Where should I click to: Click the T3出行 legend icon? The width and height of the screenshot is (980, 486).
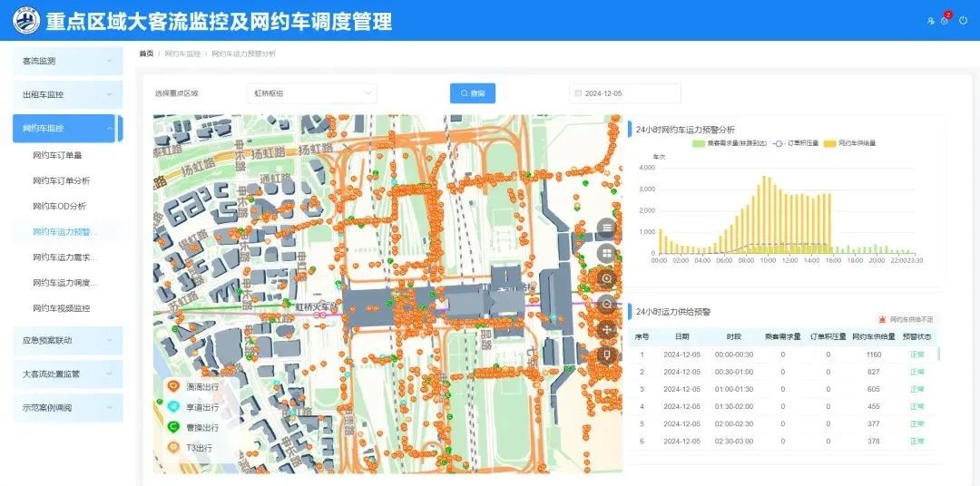tap(173, 447)
